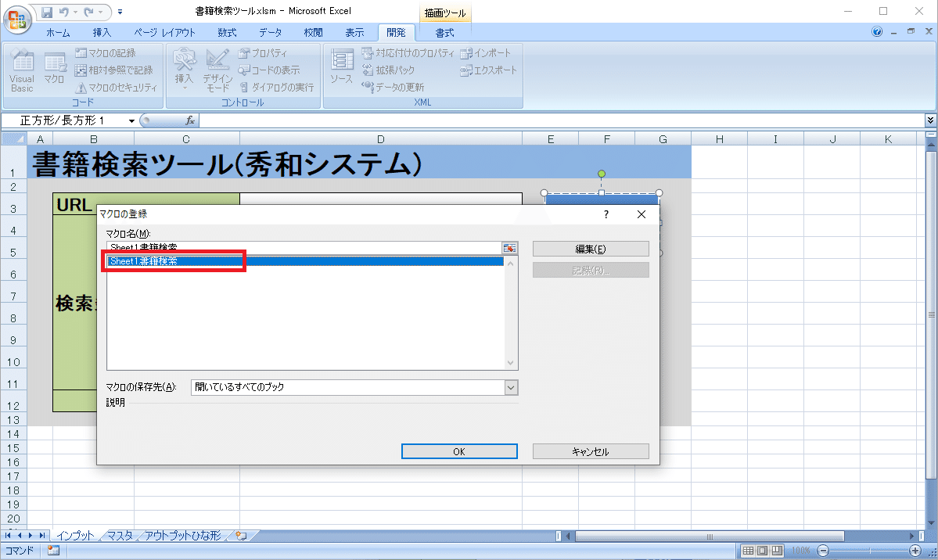Image resolution: width=938 pixels, height=560 pixels.
Task: Click データの更新 refresh data
Action: tap(393, 88)
